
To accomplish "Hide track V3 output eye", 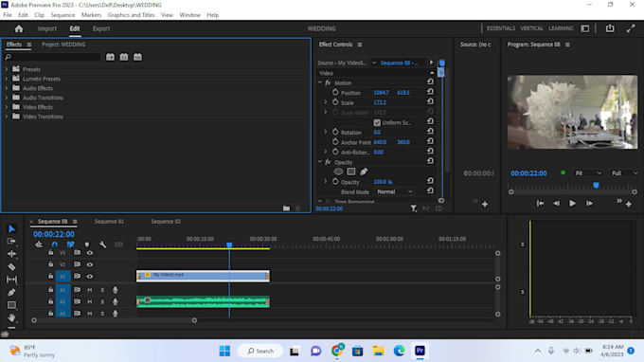I will pos(90,253).
